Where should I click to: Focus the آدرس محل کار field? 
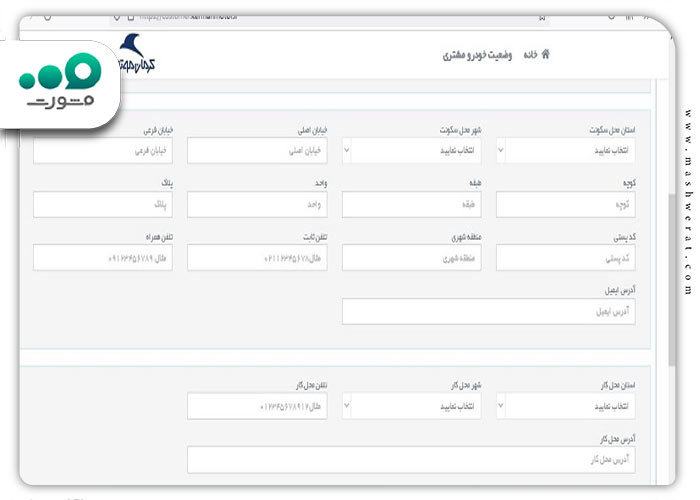412,459
